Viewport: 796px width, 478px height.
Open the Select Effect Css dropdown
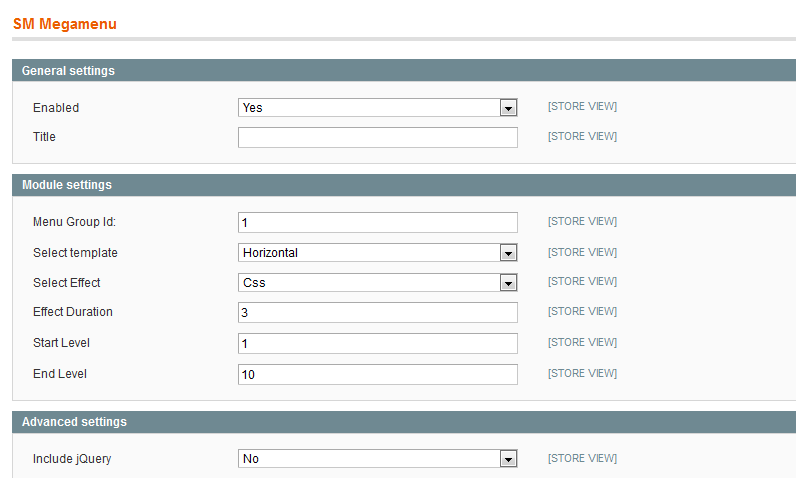tap(377, 283)
